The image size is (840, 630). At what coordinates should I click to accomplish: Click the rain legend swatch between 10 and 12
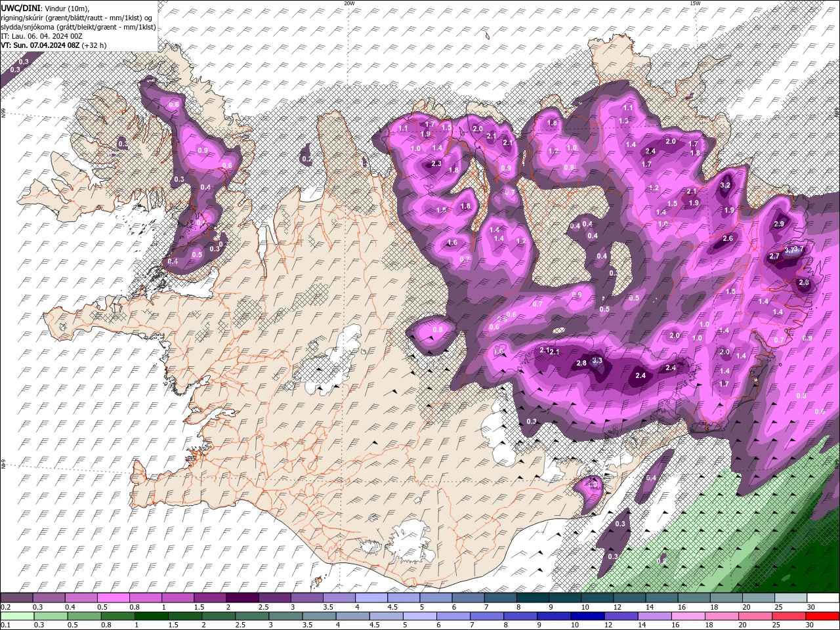pyautogui.click(x=588, y=616)
